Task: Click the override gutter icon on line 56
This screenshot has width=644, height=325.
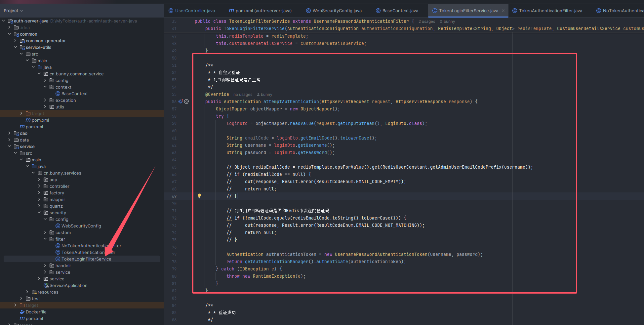Action: (x=181, y=102)
